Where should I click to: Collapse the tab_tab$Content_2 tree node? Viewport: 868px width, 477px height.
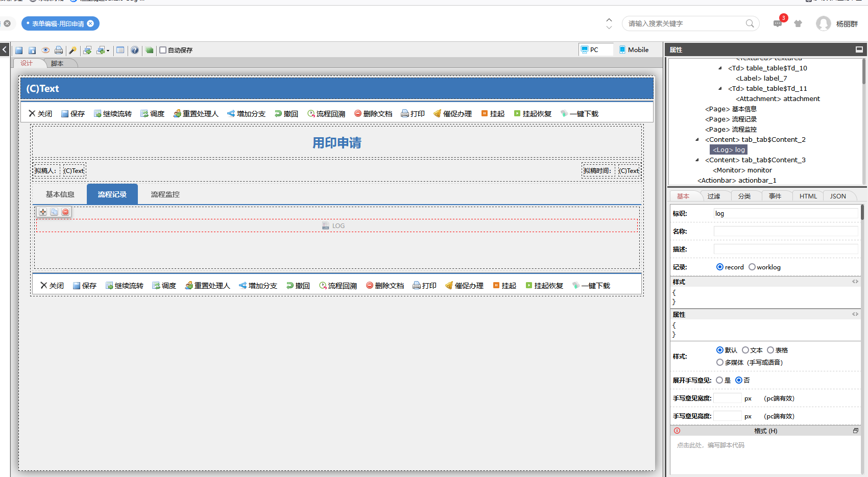(697, 139)
